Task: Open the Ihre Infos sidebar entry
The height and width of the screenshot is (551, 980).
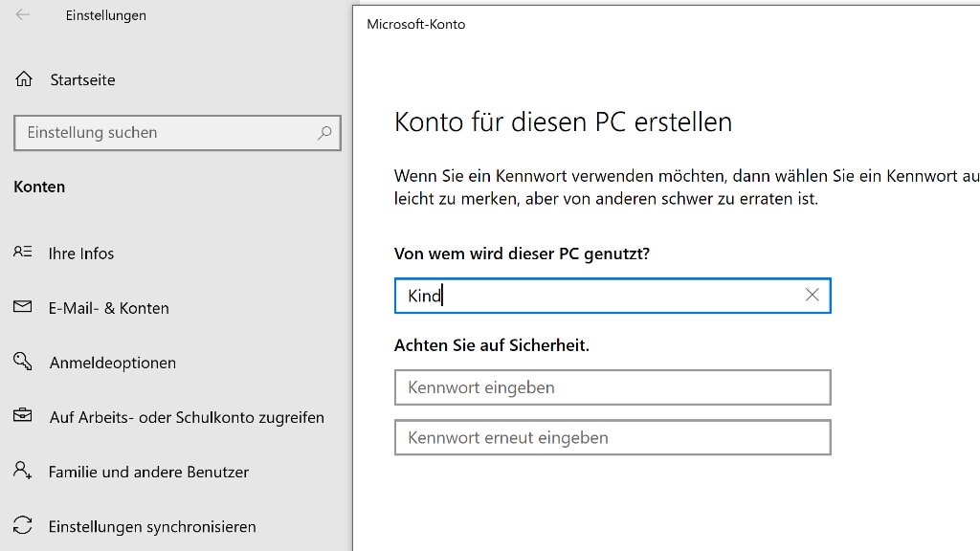Action: pos(80,253)
